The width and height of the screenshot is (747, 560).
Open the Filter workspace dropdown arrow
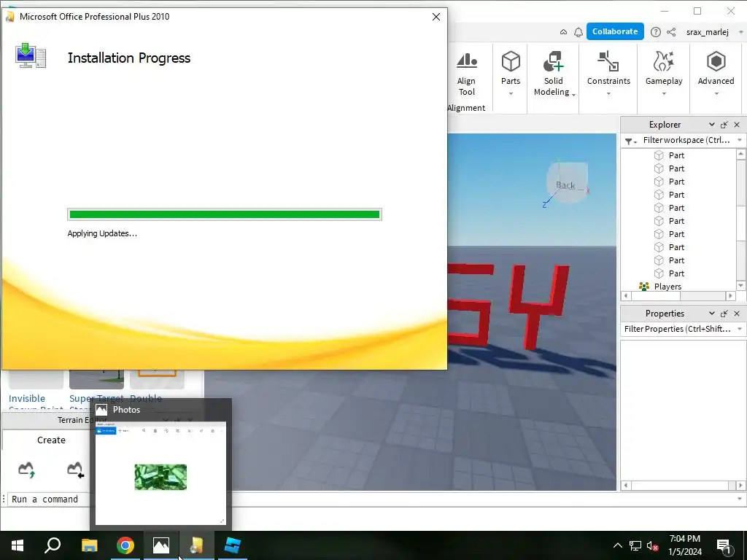[740, 140]
